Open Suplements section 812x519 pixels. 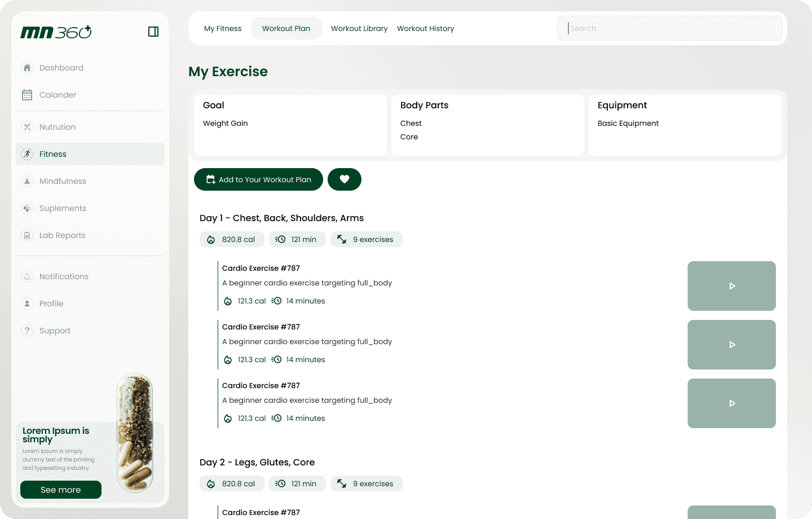[x=90, y=208]
